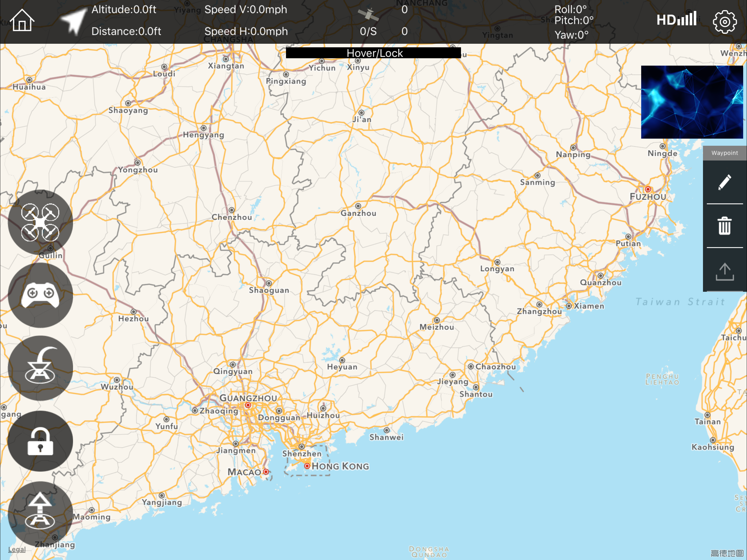Tap the return-to-home landing icon

(x=40, y=368)
